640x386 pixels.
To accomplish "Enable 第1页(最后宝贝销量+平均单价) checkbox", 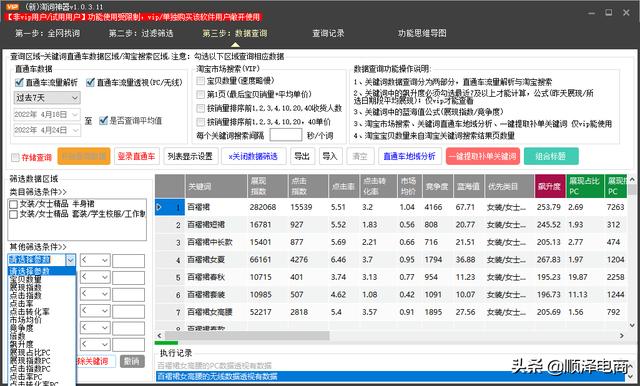I will (x=200, y=95).
